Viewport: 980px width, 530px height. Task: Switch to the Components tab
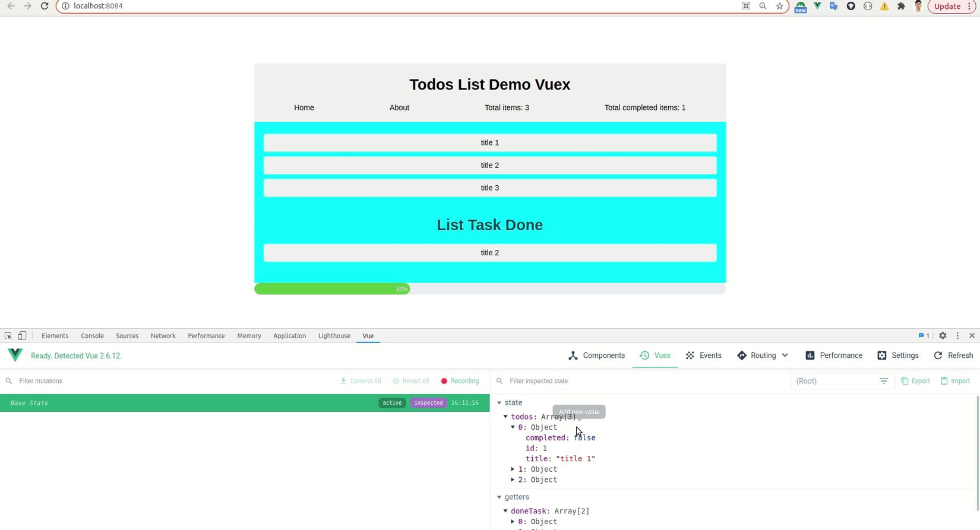[x=596, y=356]
